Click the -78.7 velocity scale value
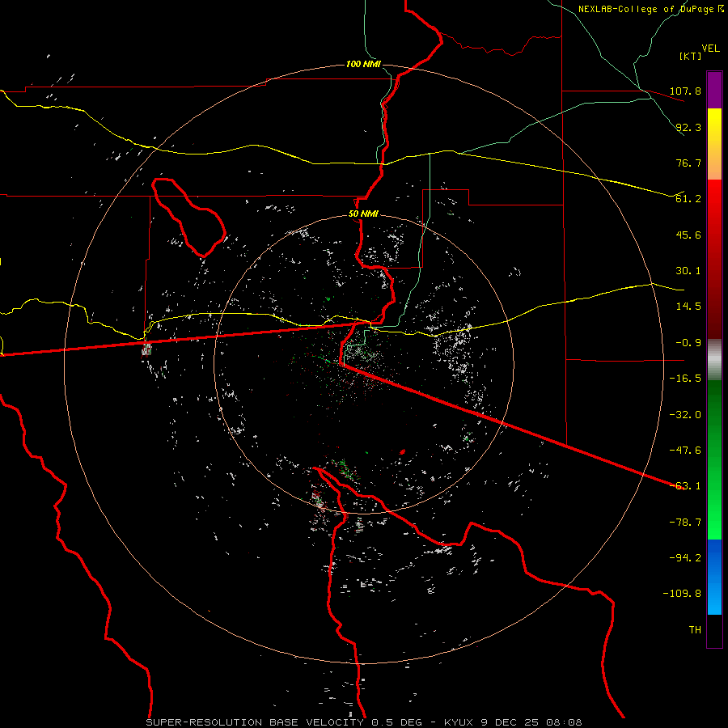This screenshot has width=728, height=728. pos(685,523)
